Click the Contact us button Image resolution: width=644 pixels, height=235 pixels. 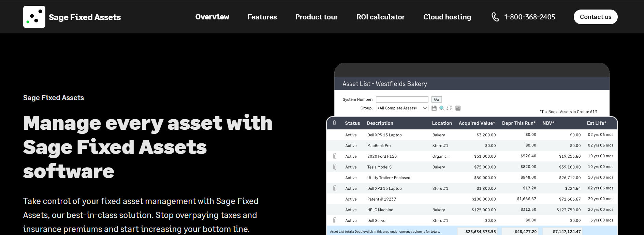(x=596, y=17)
